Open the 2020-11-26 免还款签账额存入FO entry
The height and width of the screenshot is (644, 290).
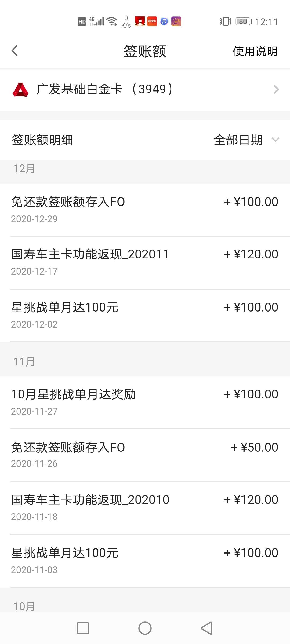(x=145, y=455)
